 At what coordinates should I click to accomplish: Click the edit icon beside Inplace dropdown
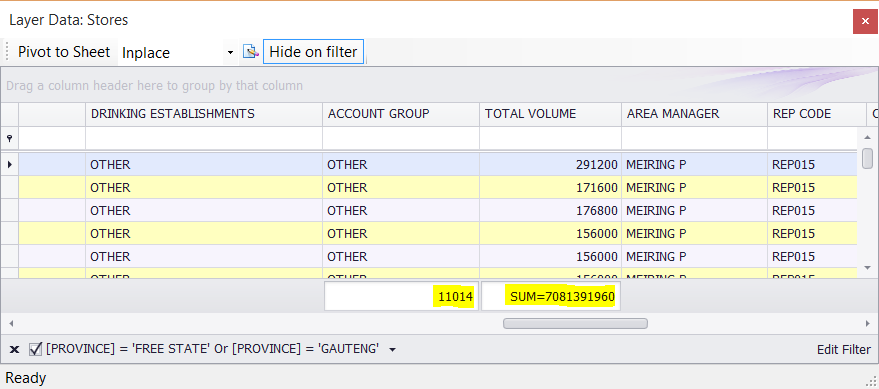pyautogui.click(x=251, y=52)
